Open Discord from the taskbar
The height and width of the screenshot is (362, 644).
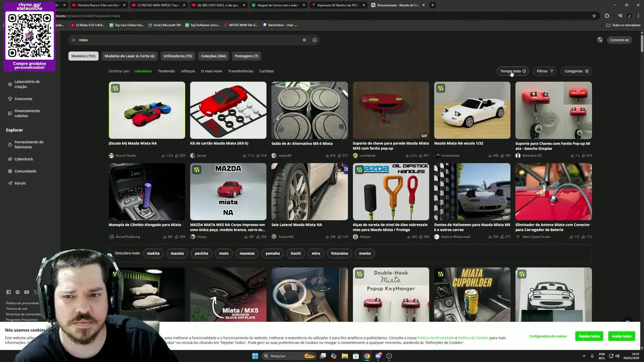click(378, 356)
